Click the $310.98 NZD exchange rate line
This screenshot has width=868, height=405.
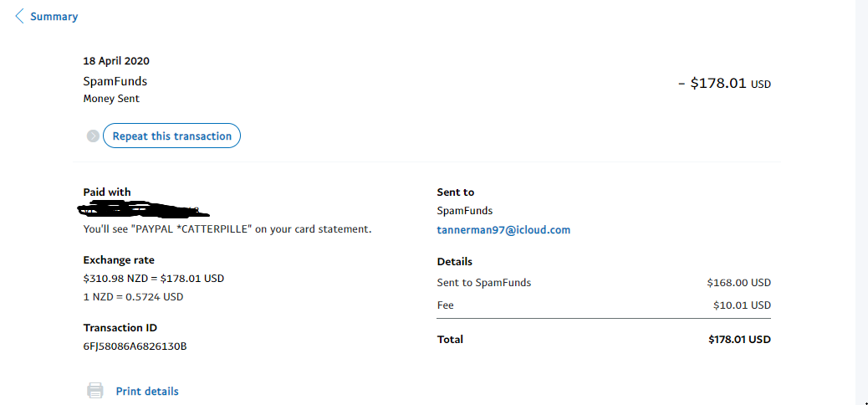point(154,279)
